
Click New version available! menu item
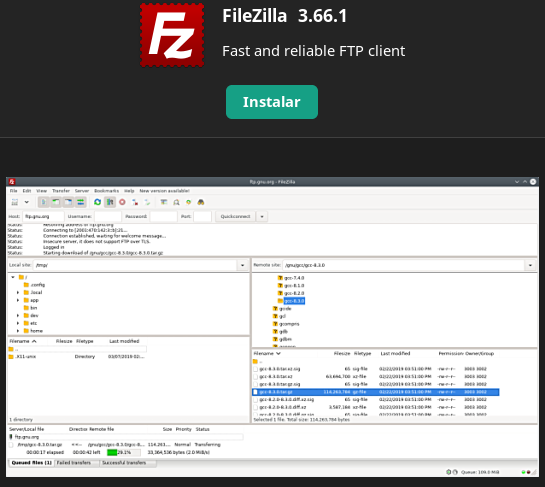(x=164, y=191)
